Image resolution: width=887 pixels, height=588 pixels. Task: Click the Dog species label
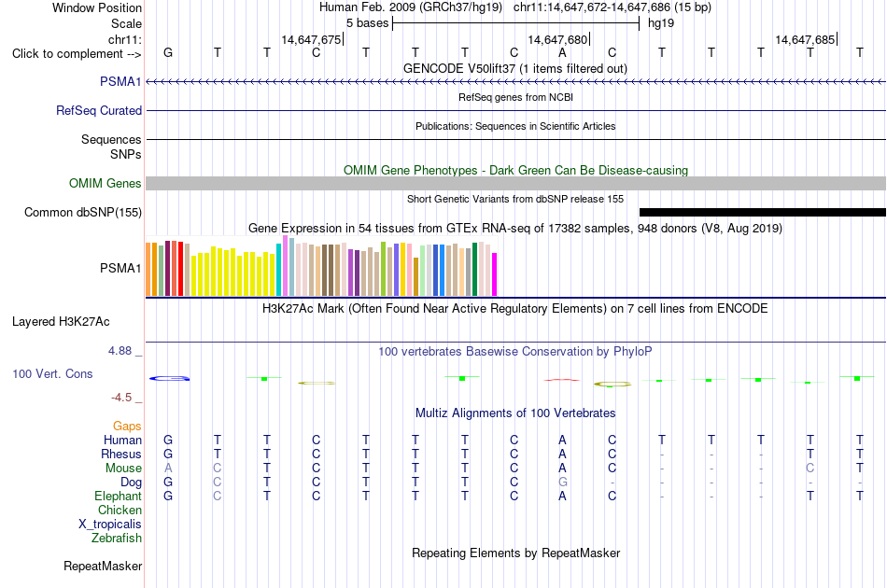coord(131,483)
